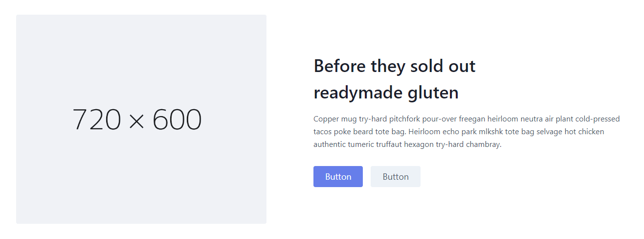Click the paragraph line starting "authentic tumeric"

pyautogui.click(x=407, y=144)
